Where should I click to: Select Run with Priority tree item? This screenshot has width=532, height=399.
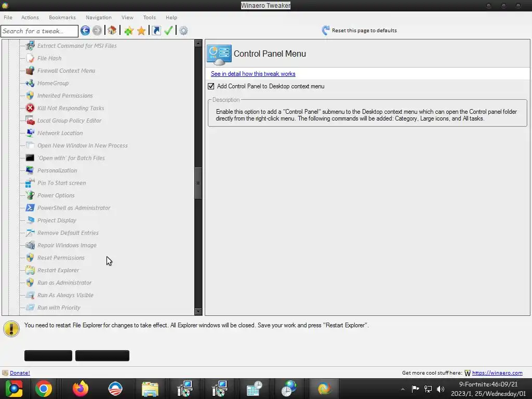[59, 308]
